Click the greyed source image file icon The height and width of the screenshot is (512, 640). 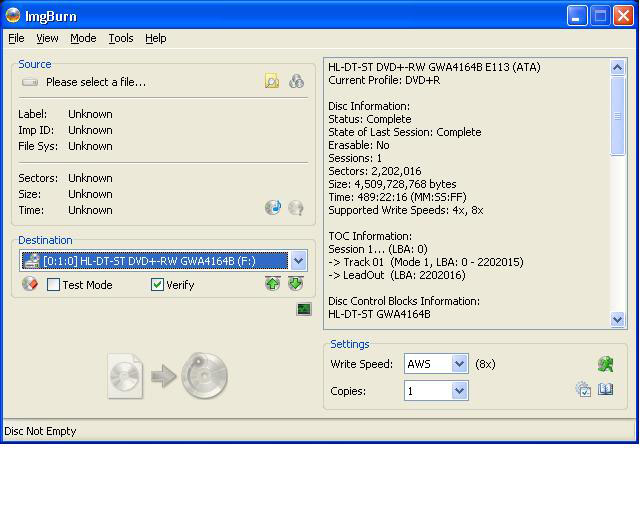tap(126, 376)
